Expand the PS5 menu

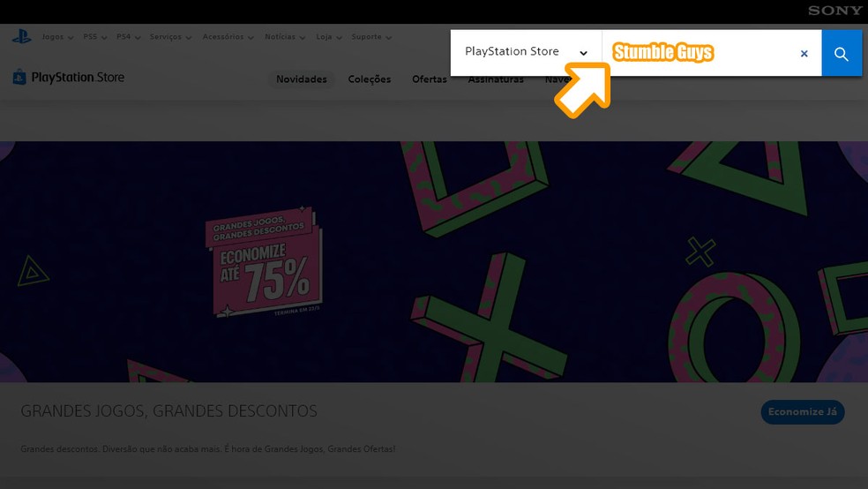[x=94, y=37]
